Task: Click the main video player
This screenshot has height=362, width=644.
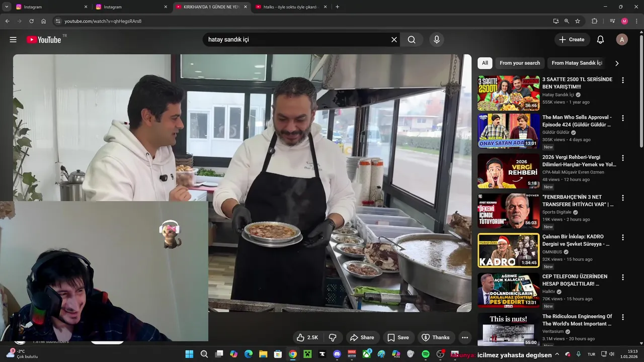Action: click(242, 183)
